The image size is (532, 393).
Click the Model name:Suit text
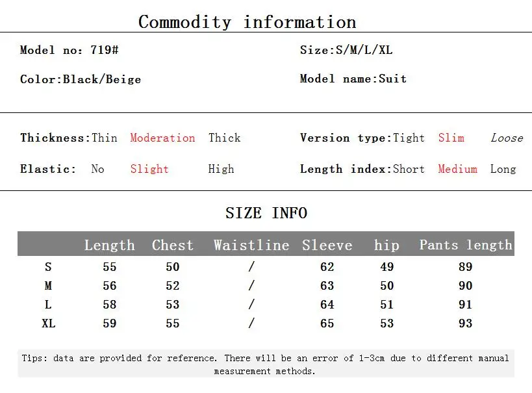pyautogui.click(x=353, y=79)
